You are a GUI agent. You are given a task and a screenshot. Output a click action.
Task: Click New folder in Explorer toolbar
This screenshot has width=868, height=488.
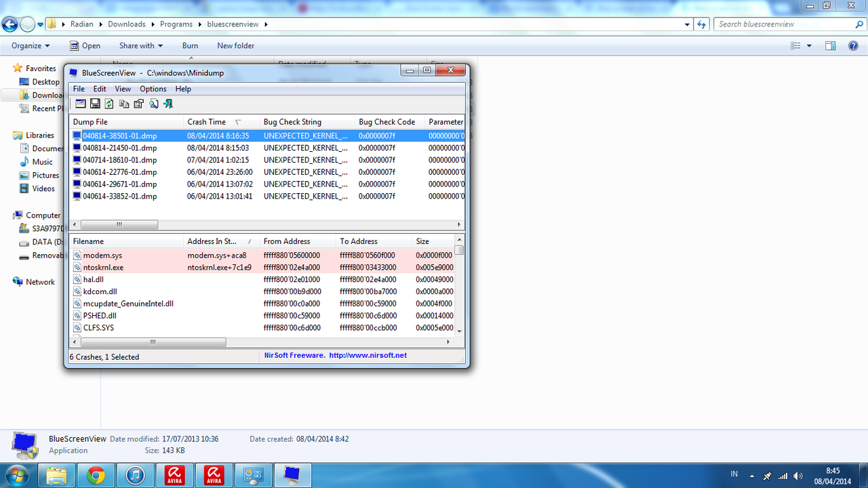tap(236, 46)
